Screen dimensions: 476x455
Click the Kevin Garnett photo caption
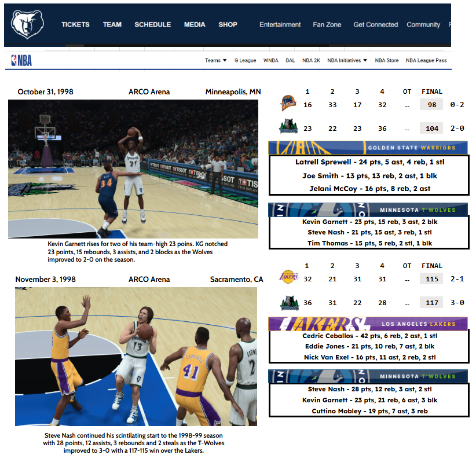pyautogui.click(x=137, y=252)
